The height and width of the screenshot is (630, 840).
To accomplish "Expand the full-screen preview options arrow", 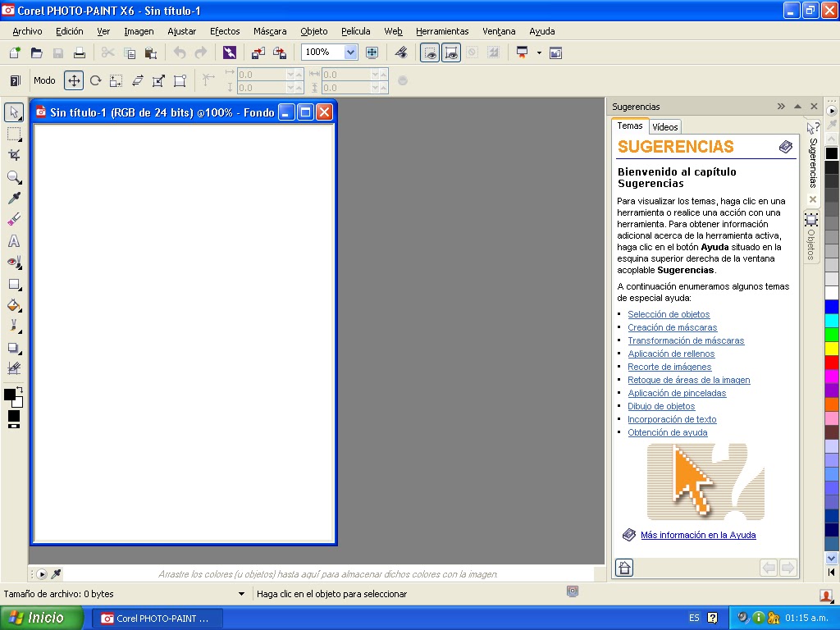I will click(x=539, y=52).
